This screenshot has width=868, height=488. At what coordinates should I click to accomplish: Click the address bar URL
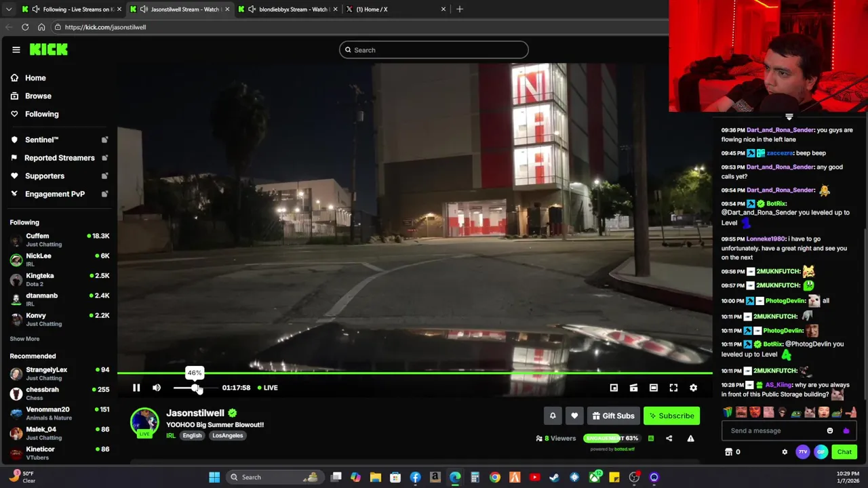[105, 27]
